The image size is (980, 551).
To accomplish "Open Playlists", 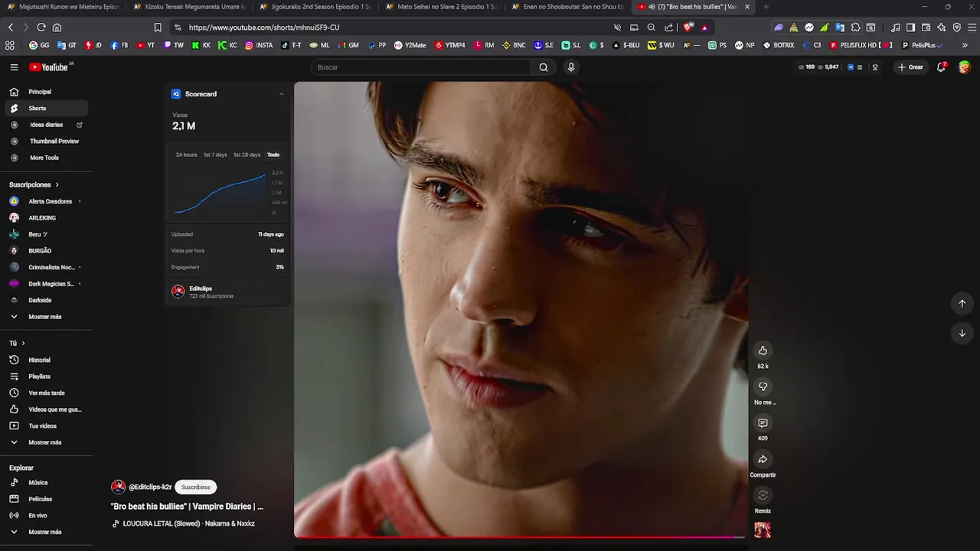I will 45,377.
